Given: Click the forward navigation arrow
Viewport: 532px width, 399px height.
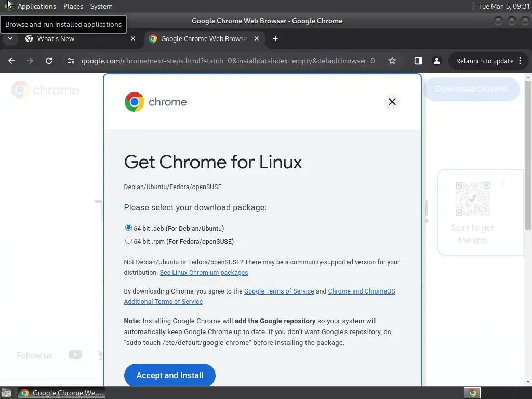Looking at the screenshot, I should click(x=30, y=61).
